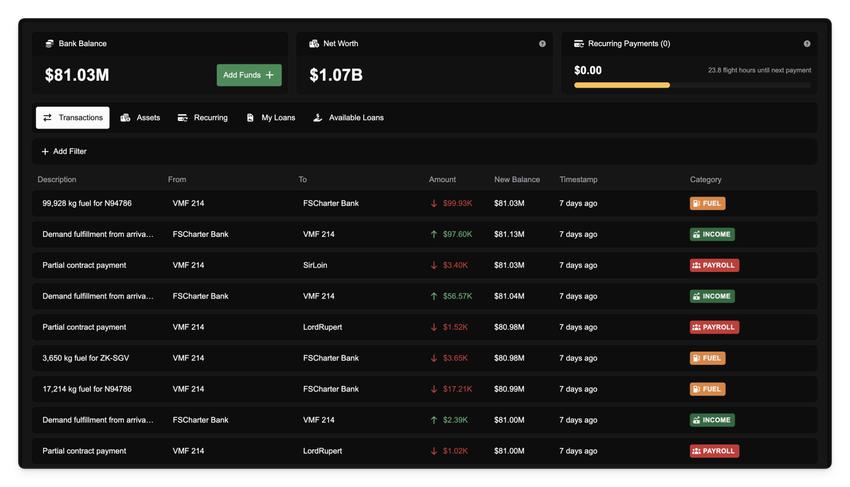Go to the My Loans tab

point(271,118)
